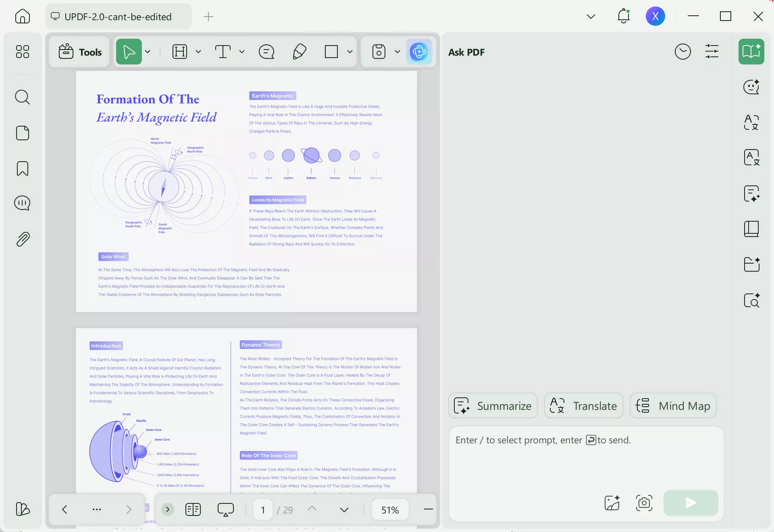
Task: Go to the Home screen icon
Action: [23, 17]
